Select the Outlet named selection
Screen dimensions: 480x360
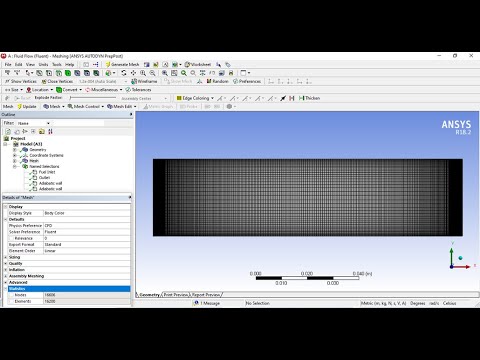point(44,178)
